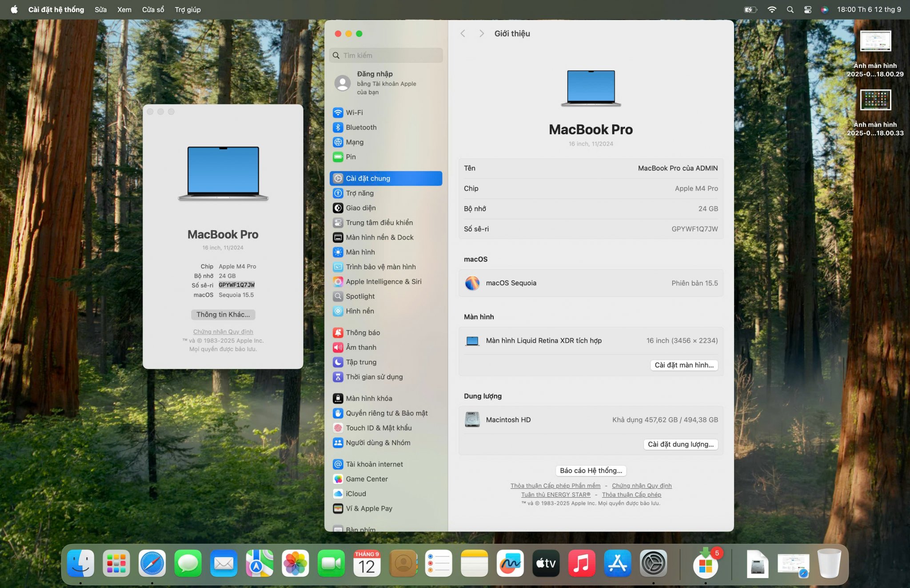Open the Cửa sổ menu
This screenshot has width=910, height=588.
[153, 9]
